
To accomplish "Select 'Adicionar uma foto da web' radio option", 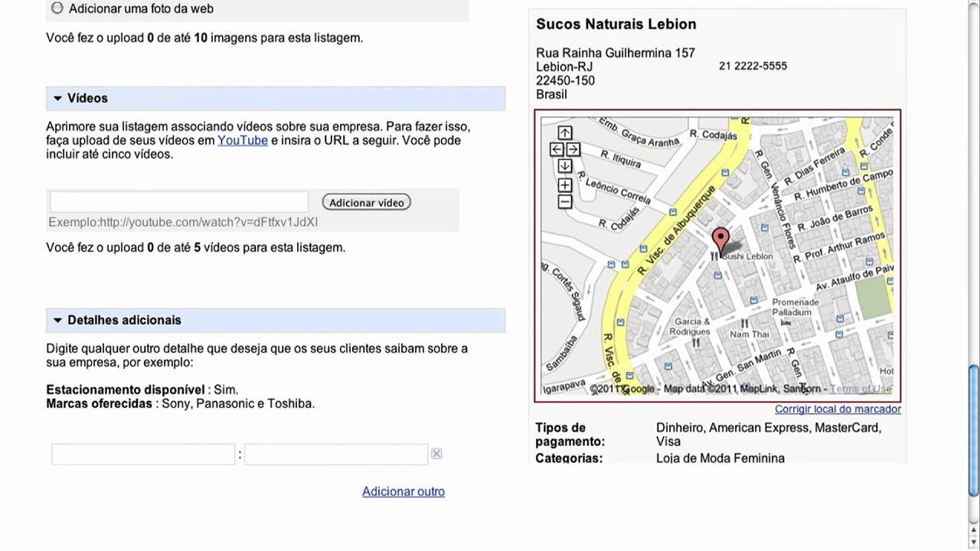I will click(57, 8).
